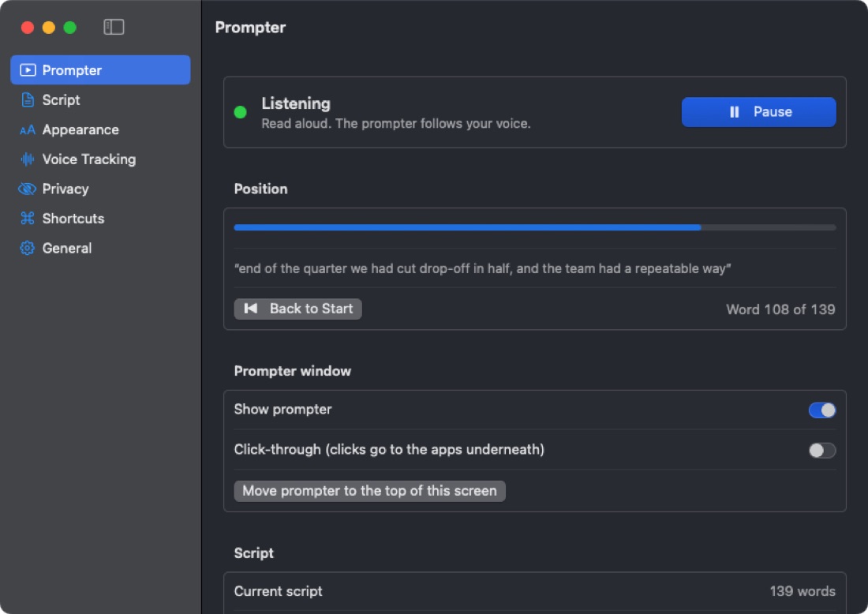Click the General gear icon
The width and height of the screenshot is (868, 614).
pyautogui.click(x=27, y=248)
